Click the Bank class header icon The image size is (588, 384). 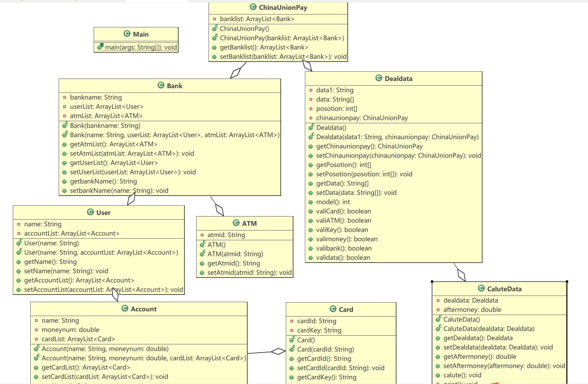(x=161, y=85)
